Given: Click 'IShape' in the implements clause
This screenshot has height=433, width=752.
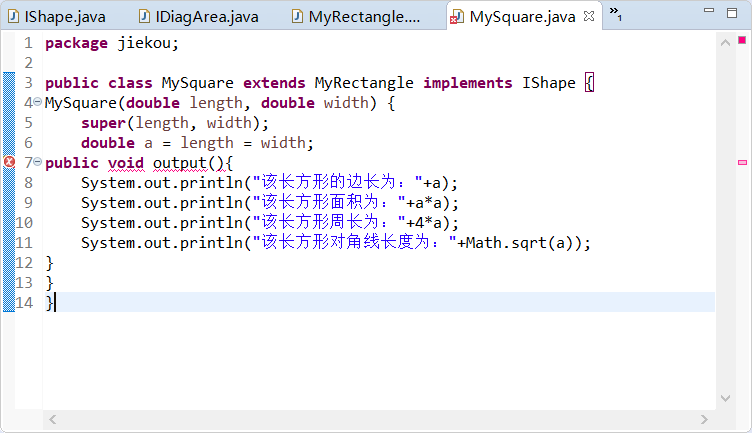Looking at the screenshot, I should pyautogui.click(x=549, y=83).
